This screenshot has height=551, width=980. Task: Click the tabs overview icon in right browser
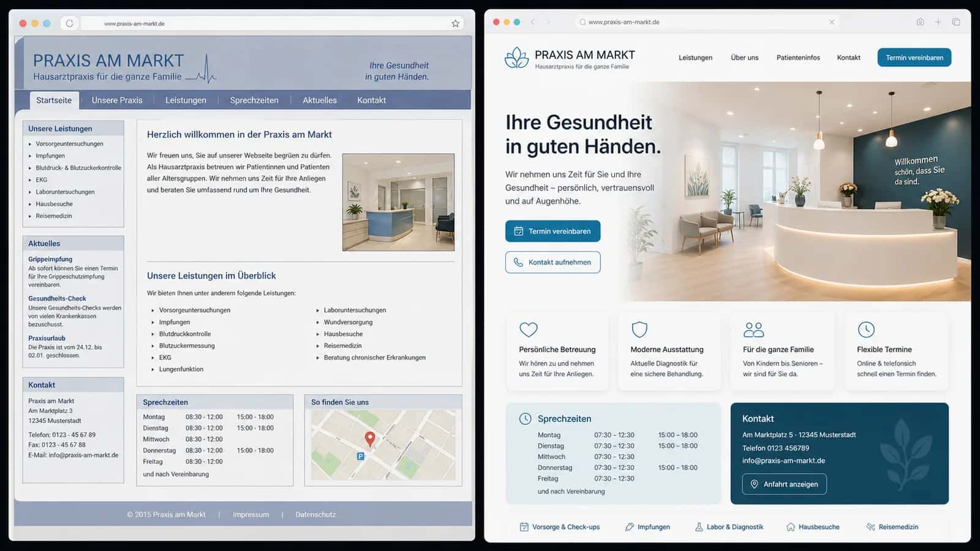coord(956,22)
